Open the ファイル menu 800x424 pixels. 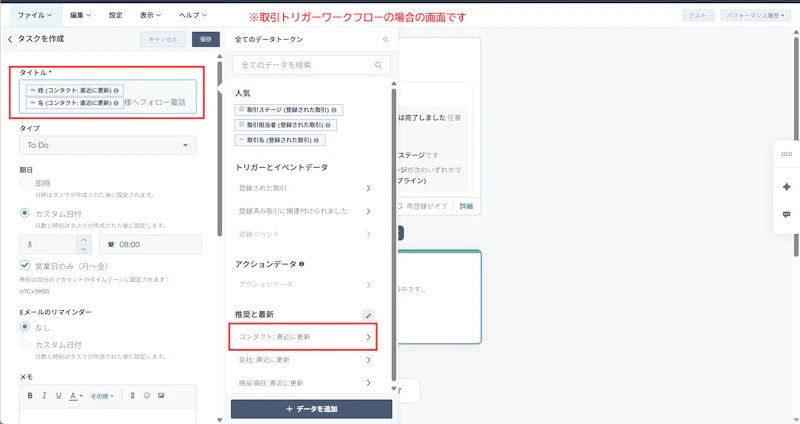click(x=35, y=15)
